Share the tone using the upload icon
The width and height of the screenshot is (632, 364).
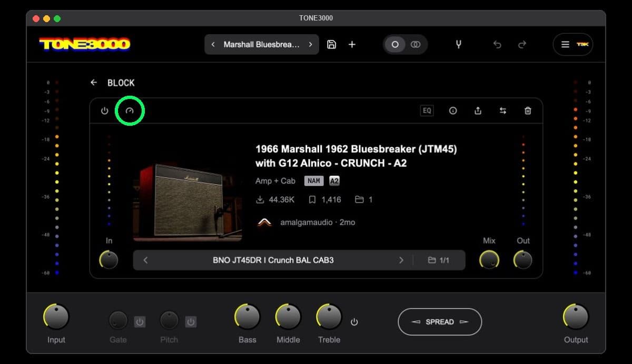click(x=478, y=110)
